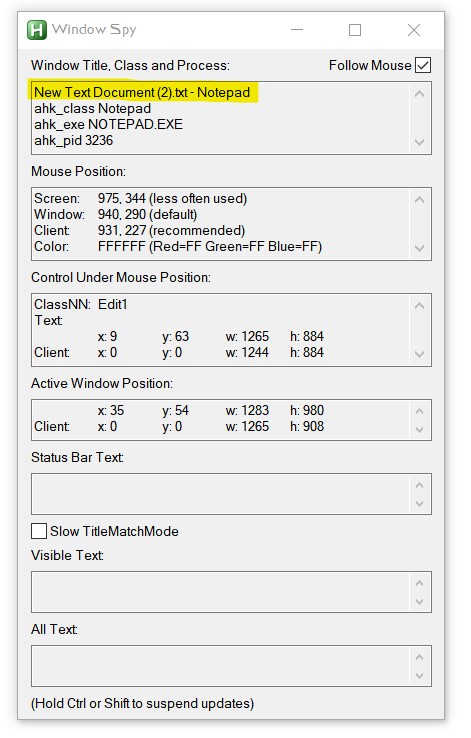Click inside the Visible Text field
This screenshot has width=471, height=738.
[231, 592]
